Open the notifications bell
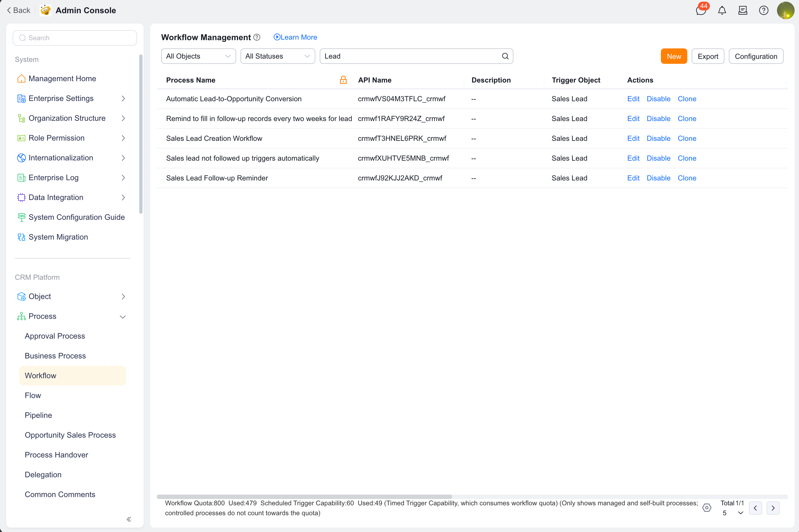Viewport: 799px width, 532px height. (x=722, y=10)
